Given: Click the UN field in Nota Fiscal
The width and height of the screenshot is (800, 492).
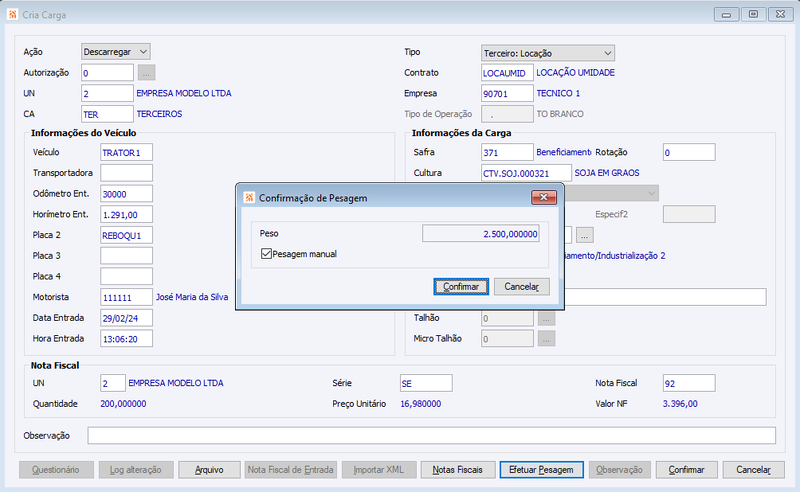Looking at the screenshot, I should [x=113, y=383].
